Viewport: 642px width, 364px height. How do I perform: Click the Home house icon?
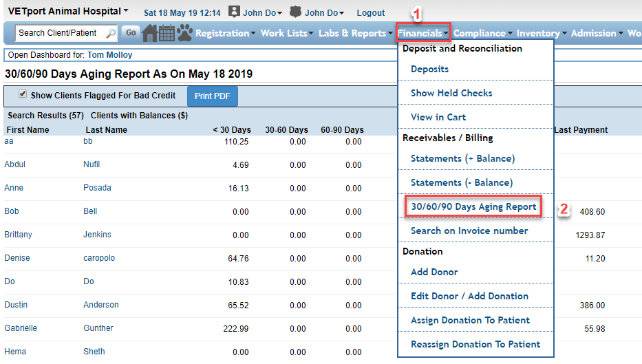coord(149,33)
